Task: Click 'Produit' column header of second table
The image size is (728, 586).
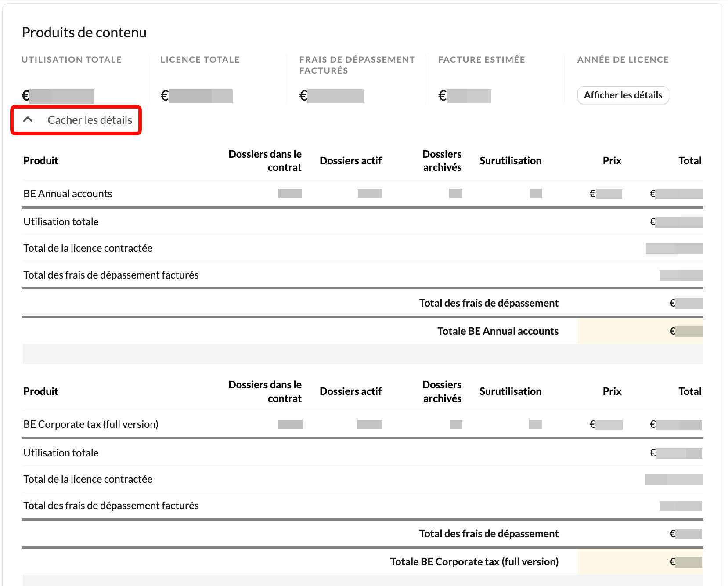Action: tap(41, 391)
